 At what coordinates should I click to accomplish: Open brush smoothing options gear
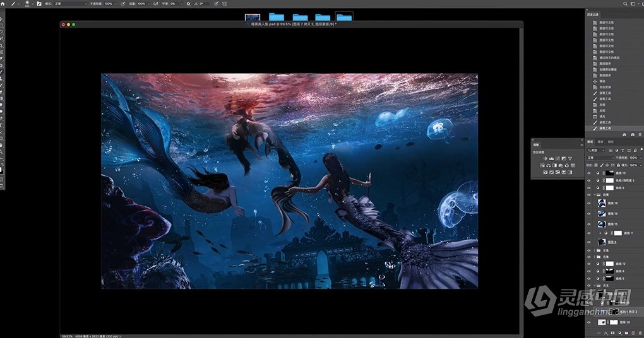point(188,4)
